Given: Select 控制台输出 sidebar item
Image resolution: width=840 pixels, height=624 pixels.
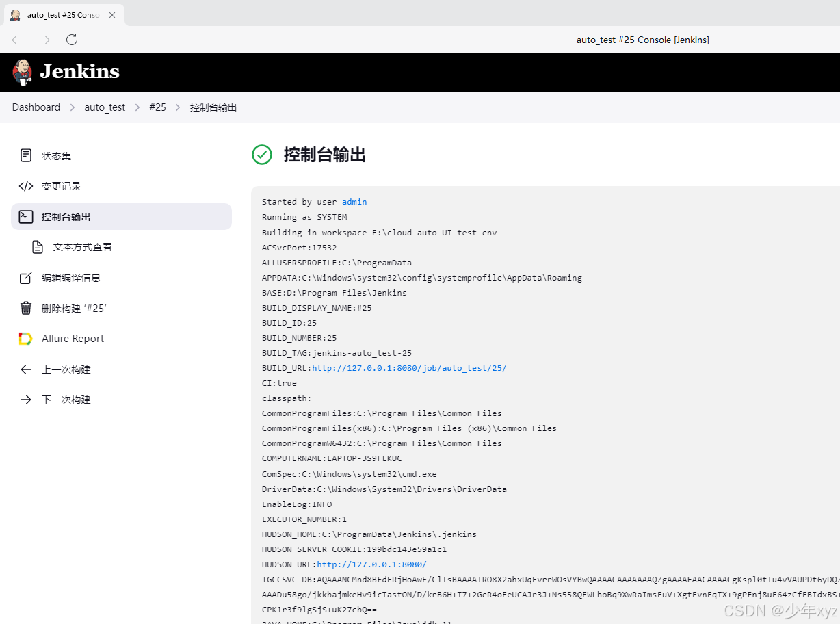Looking at the screenshot, I should coord(121,216).
